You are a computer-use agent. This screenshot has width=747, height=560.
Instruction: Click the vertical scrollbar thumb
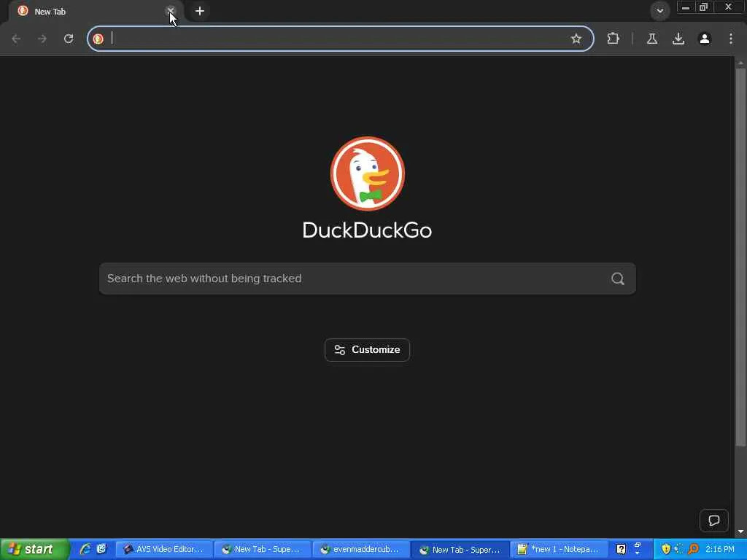tap(740, 257)
